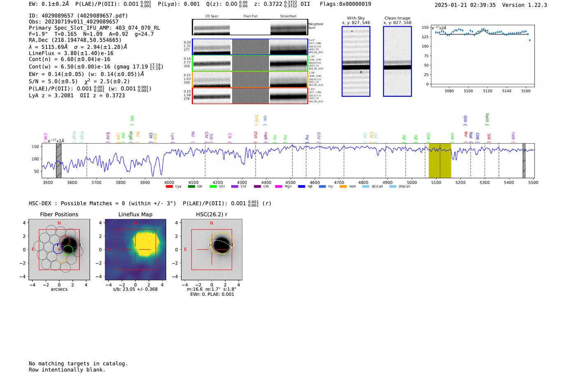
Task: Click the Cont(n) = 6.60 value
Action: coord(70,59)
